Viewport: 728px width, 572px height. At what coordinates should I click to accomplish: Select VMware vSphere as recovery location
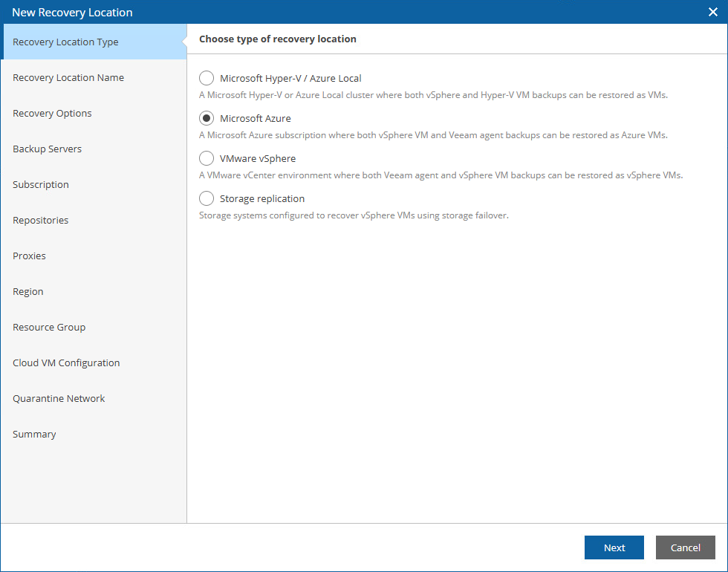[x=207, y=158]
